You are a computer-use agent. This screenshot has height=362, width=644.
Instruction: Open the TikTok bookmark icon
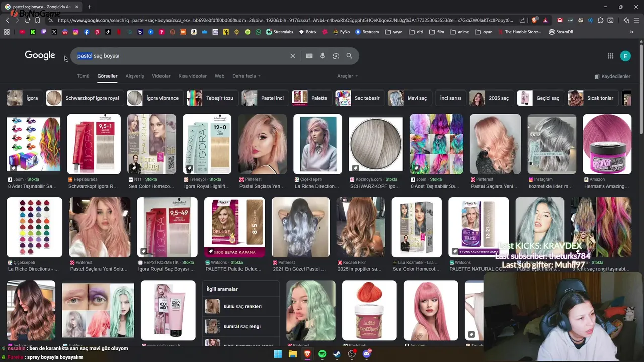click(108, 32)
